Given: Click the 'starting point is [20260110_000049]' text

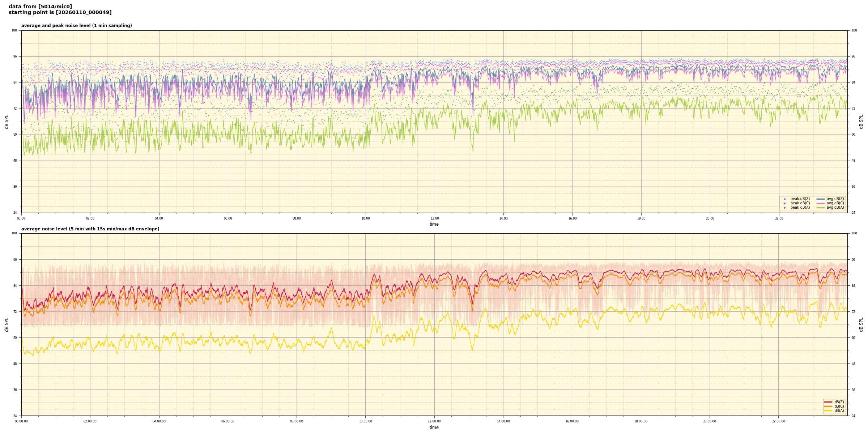Looking at the screenshot, I should coord(60,13).
